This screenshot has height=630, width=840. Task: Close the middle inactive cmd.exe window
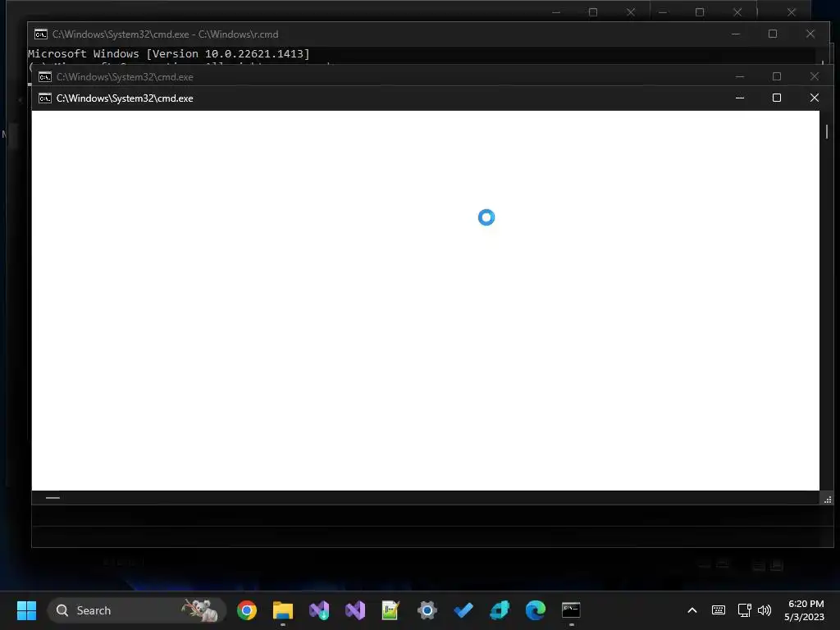815,76
